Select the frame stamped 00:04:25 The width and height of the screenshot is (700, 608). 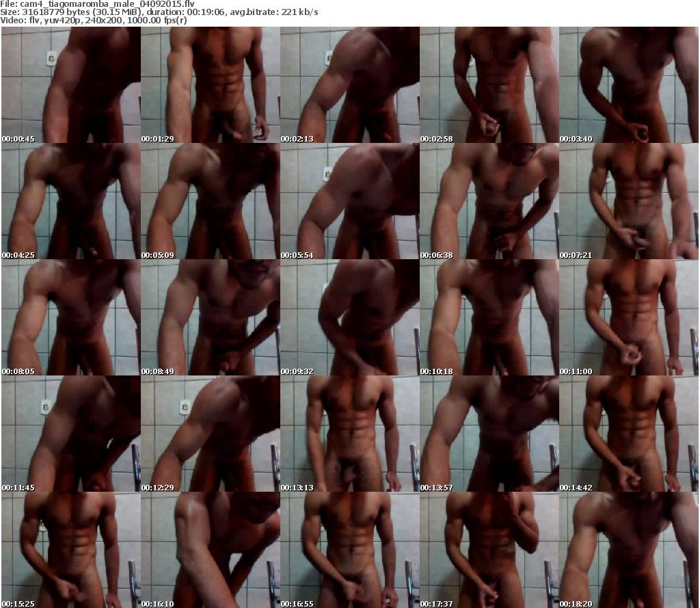pos(71,201)
